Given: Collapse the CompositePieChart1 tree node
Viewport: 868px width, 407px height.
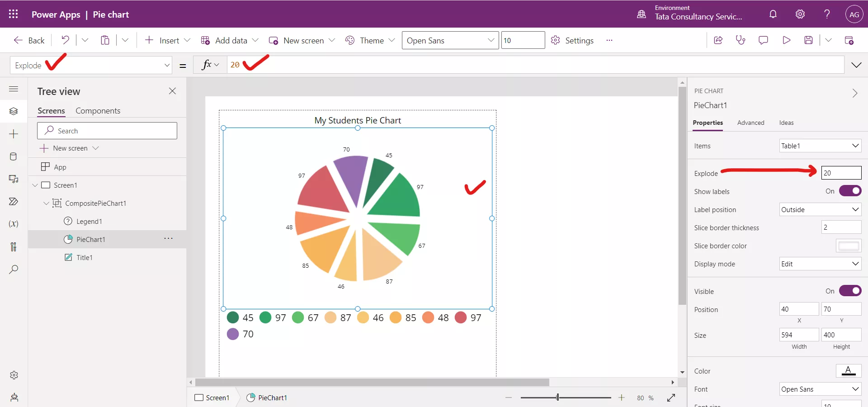Looking at the screenshot, I should pyautogui.click(x=46, y=203).
